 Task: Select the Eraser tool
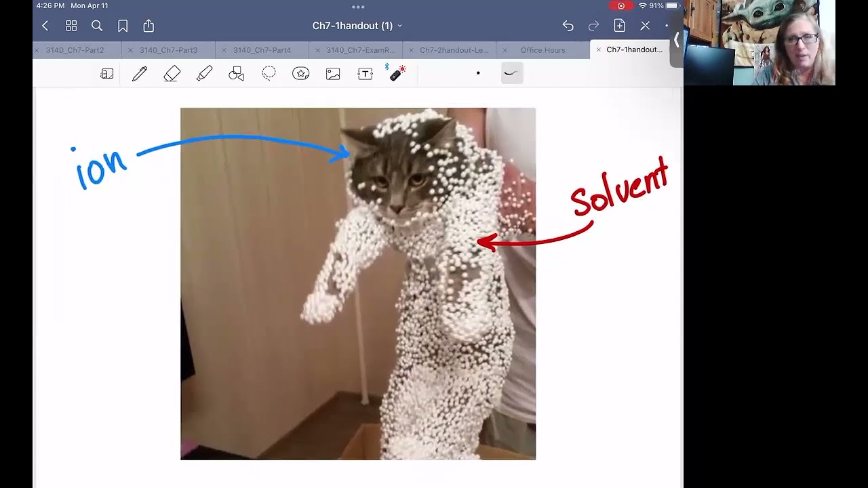[172, 74]
